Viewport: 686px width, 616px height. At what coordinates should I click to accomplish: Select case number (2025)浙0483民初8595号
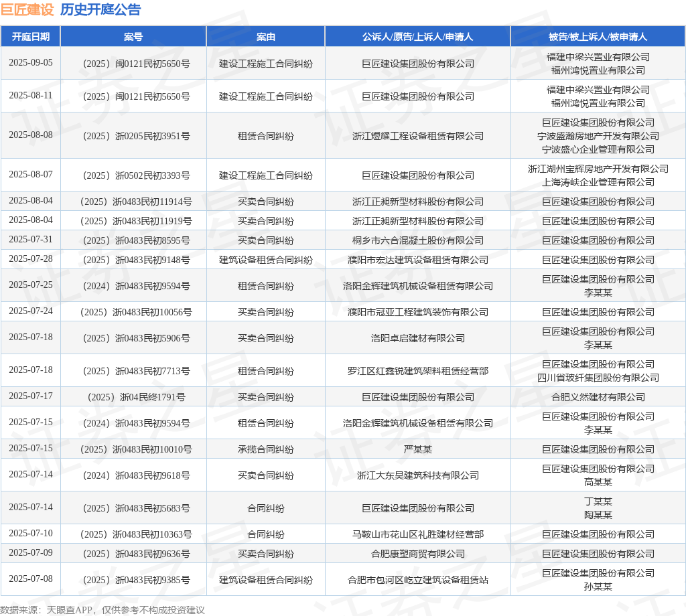click(x=135, y=240)
